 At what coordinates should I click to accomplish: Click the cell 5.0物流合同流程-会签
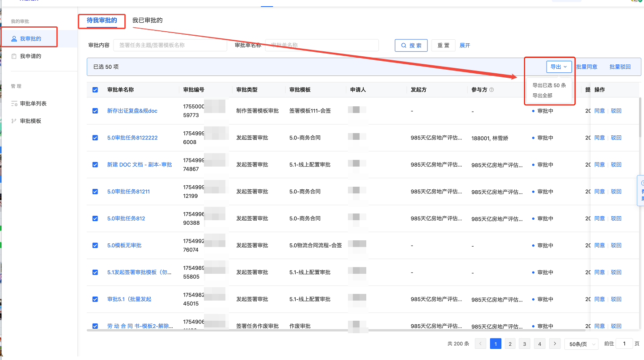pyautogui.click(x=316, y=245)
